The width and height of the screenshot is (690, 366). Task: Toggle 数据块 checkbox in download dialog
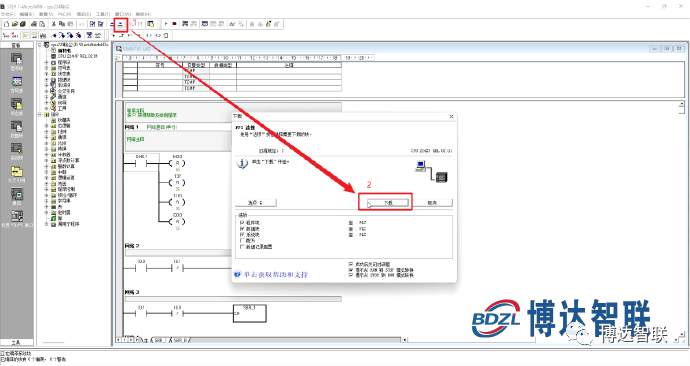[242, 229]
